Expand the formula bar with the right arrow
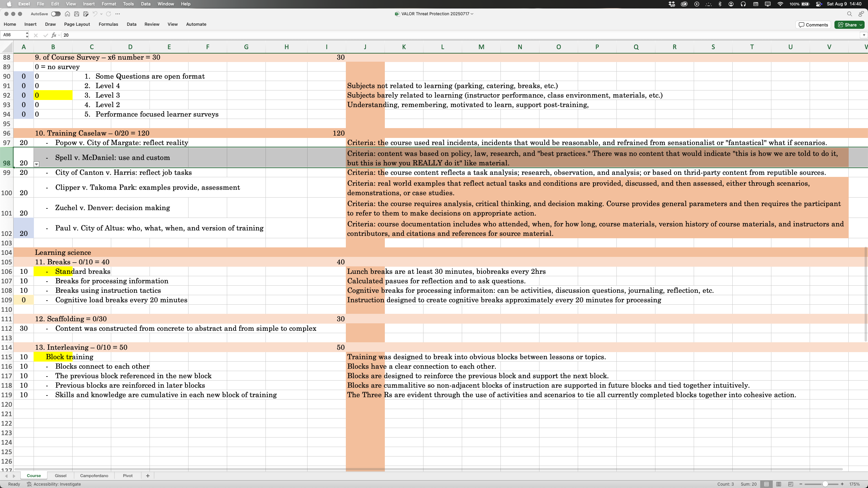The width and height of the screenshot is (868, 488). tap(864, 35)
